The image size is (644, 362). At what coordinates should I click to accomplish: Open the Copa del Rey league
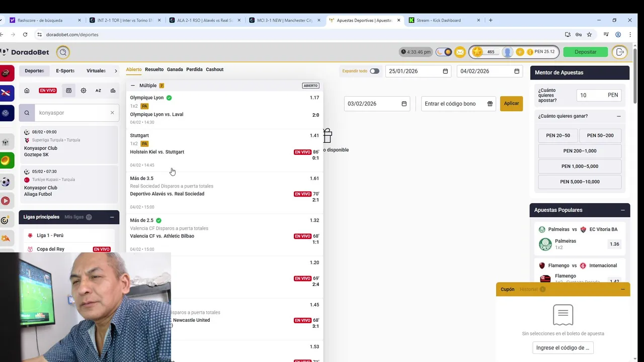[69, 249]
